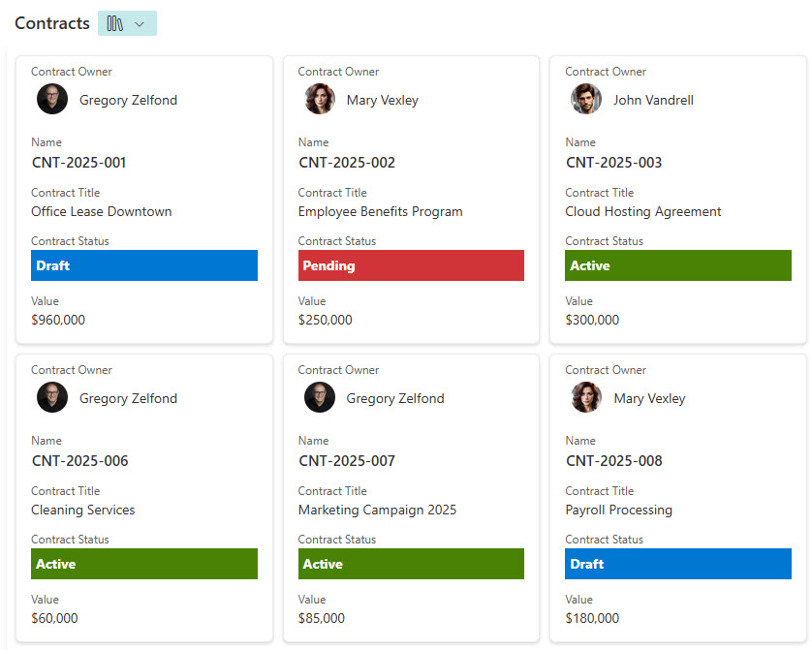Click green Active badge on Cloud Hosting Agreement
The image size is (812, 650).
tap(677, 265)
